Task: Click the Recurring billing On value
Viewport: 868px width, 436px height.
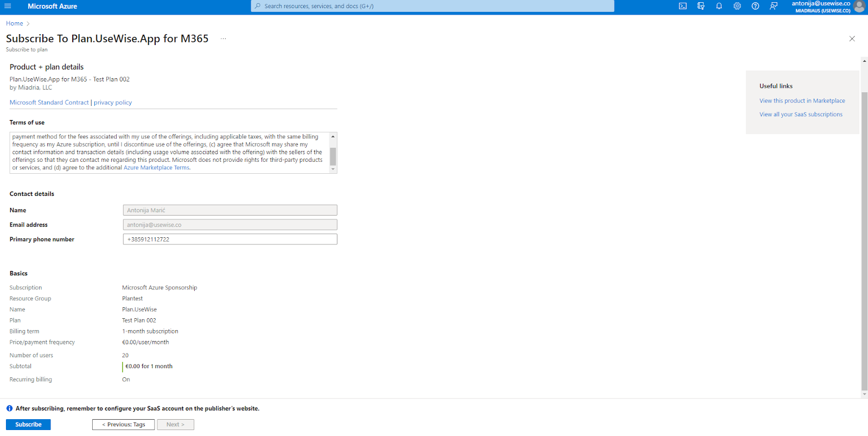Action: click(x=126, y=380)
